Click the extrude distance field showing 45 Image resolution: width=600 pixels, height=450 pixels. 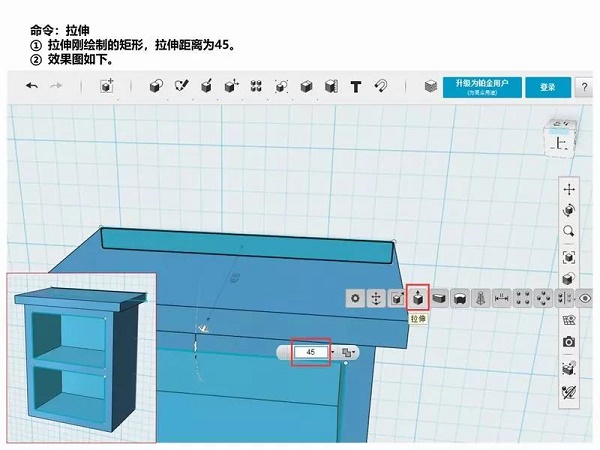click(310, 353)
